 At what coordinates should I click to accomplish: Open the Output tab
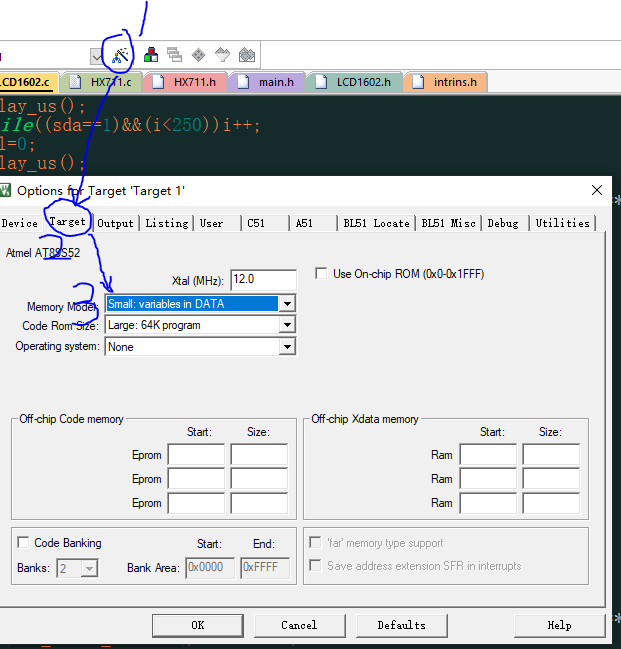click(x=116, y=223)
